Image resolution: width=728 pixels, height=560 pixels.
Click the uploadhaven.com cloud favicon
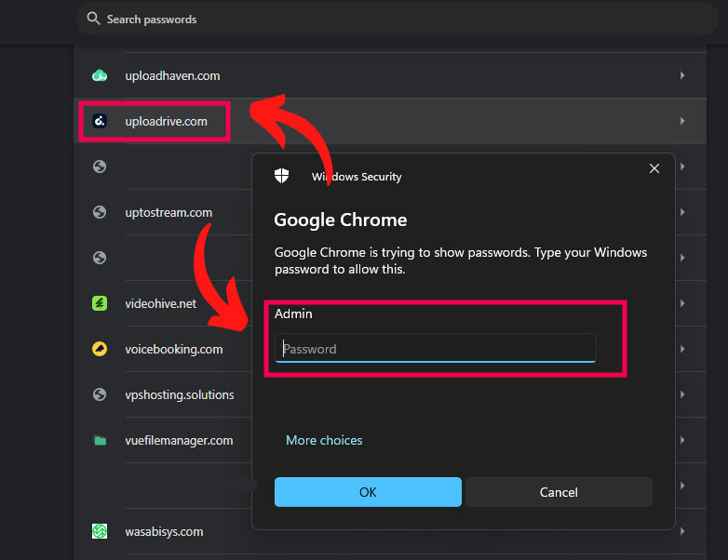(100, 75)
